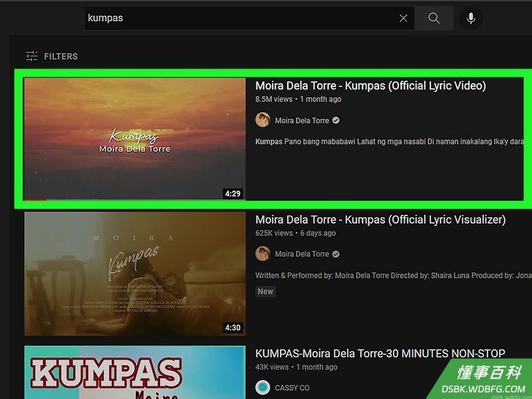Click '8.5M views • 1 month ago' text
Image resolution: width=532 pixels, height=399 pixels.
298,99
